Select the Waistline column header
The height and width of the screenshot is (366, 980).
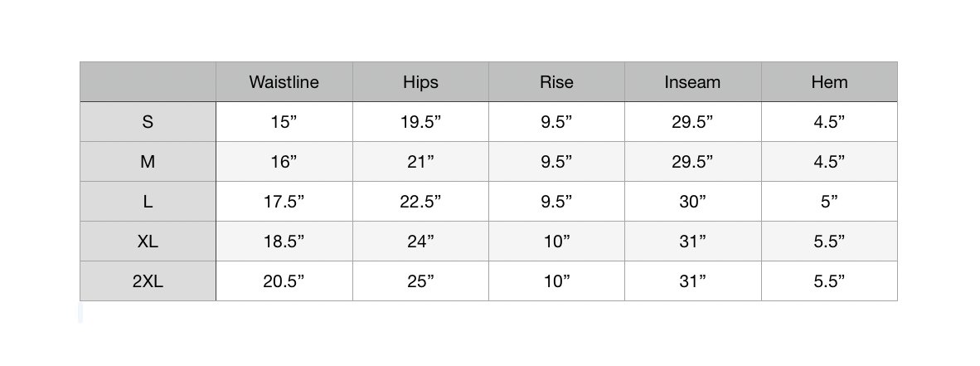point(284,82)
